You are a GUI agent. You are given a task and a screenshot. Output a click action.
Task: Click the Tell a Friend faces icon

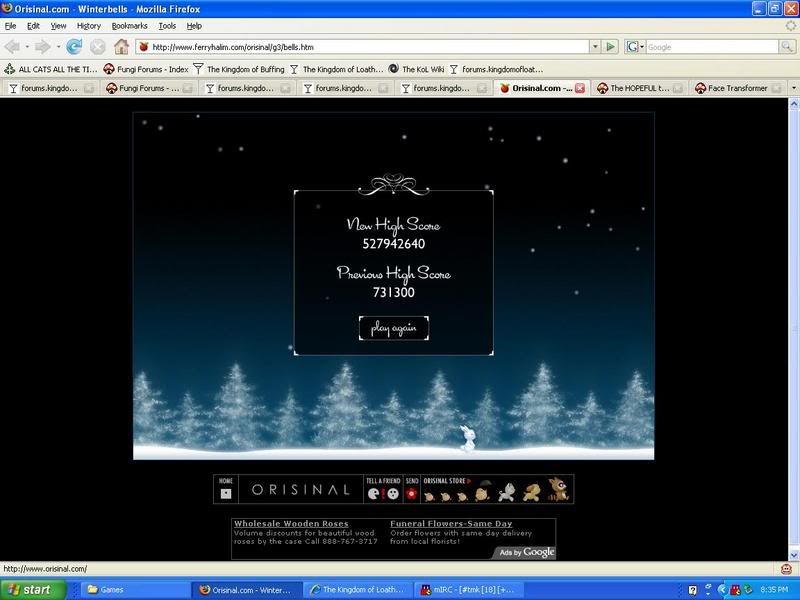383,493
